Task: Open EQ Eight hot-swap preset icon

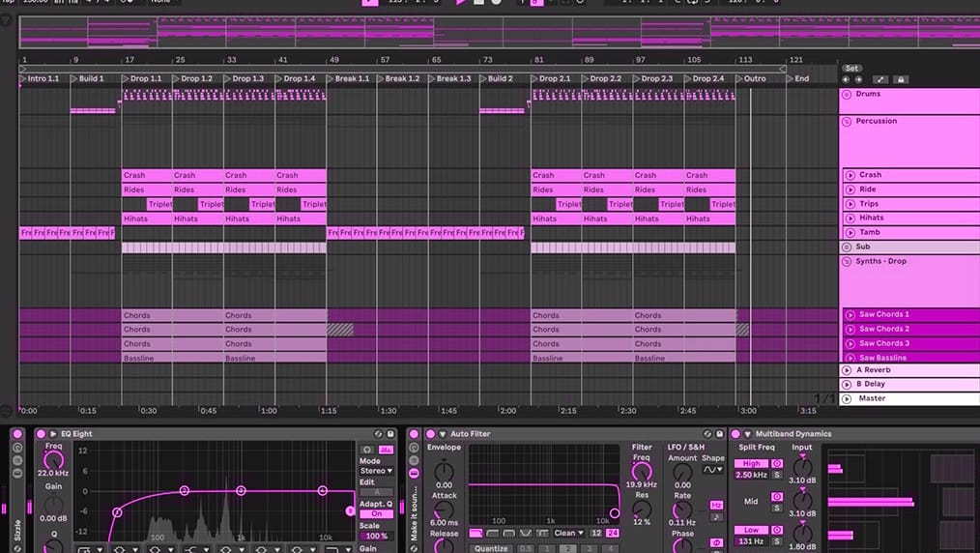Action: click(378, 434)
